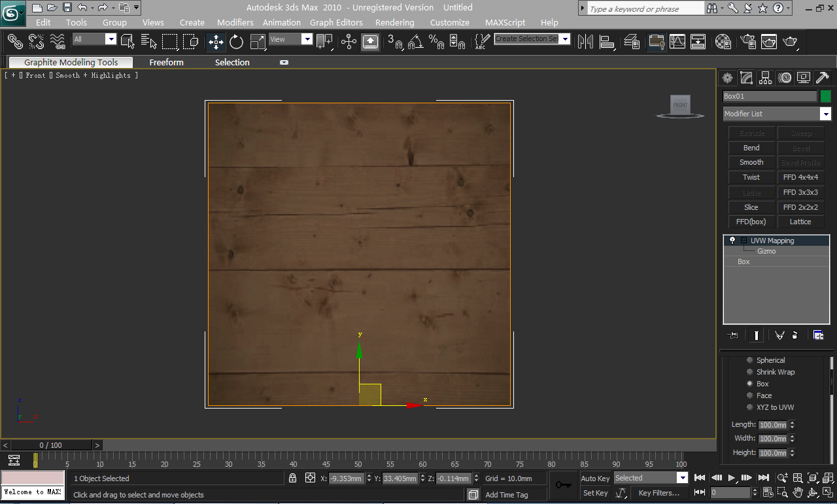The height and width of the screenshot is (504, 837).
Task: Open the MAXScript menu
Action: 505,22
